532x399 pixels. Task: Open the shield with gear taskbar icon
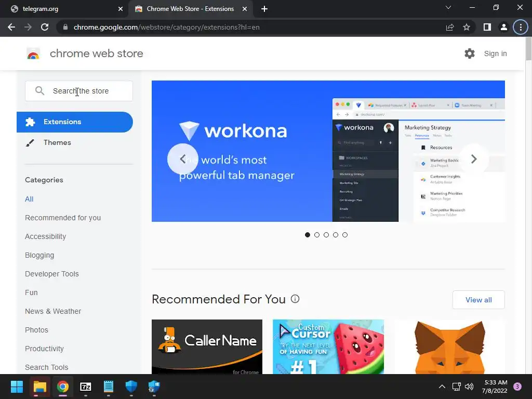(x=154, y=387)
